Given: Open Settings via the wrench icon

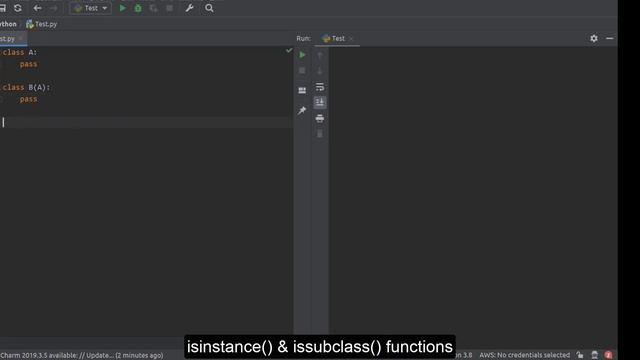Looking at the screenshot, I should point(189,8).
